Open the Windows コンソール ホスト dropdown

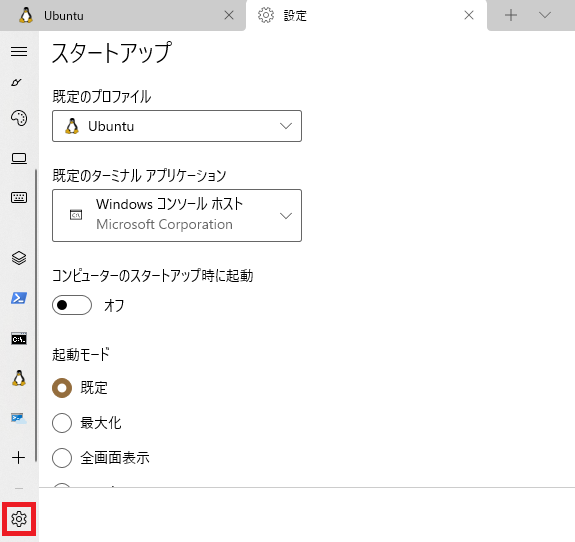pos(177,216)
